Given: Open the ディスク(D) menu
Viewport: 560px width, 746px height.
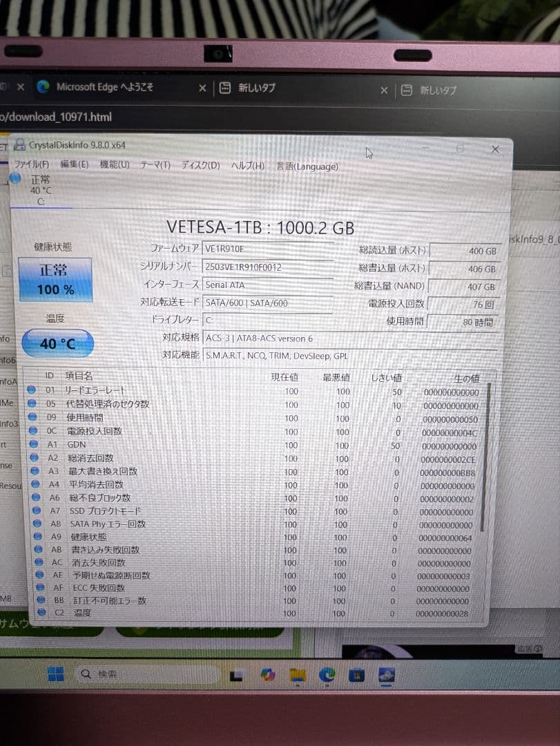Looking at the screenshot, I should pyautogui.click(x=200, y=166).
